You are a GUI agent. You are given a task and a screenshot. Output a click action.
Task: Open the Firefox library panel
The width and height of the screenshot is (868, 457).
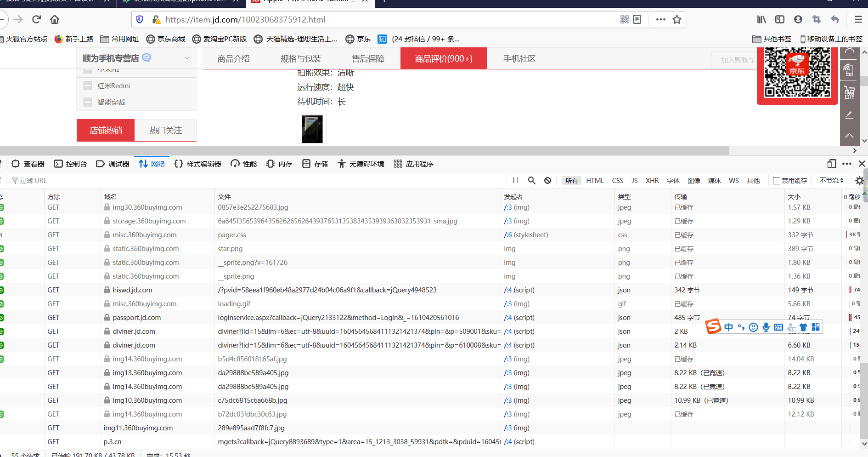coord(761,19)
